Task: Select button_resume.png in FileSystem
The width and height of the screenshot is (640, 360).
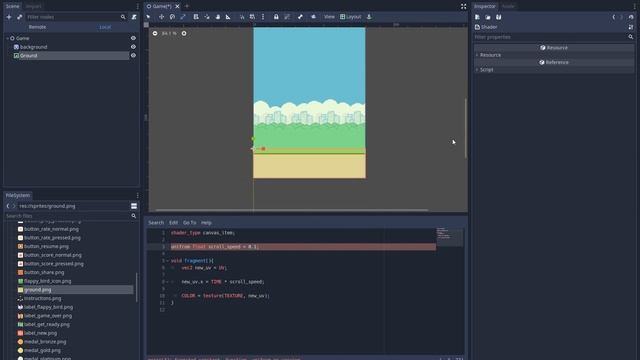Action: [x=46, y=247]
